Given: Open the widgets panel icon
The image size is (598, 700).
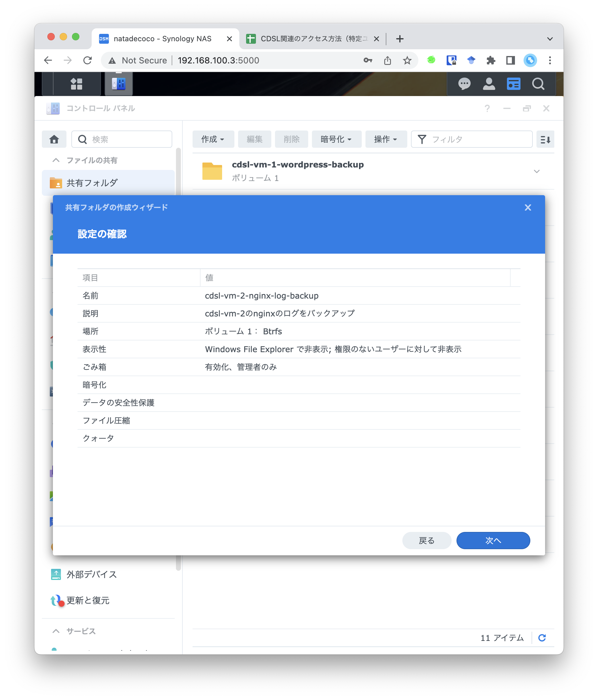Looking at the screenshot, I should click(x=513, y=84).
